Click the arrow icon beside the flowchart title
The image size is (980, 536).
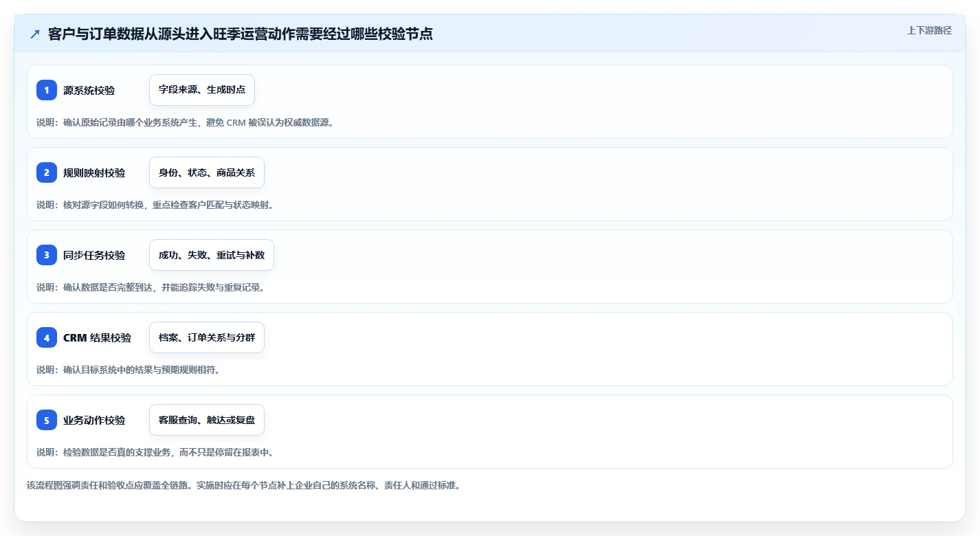pos(35,34)
